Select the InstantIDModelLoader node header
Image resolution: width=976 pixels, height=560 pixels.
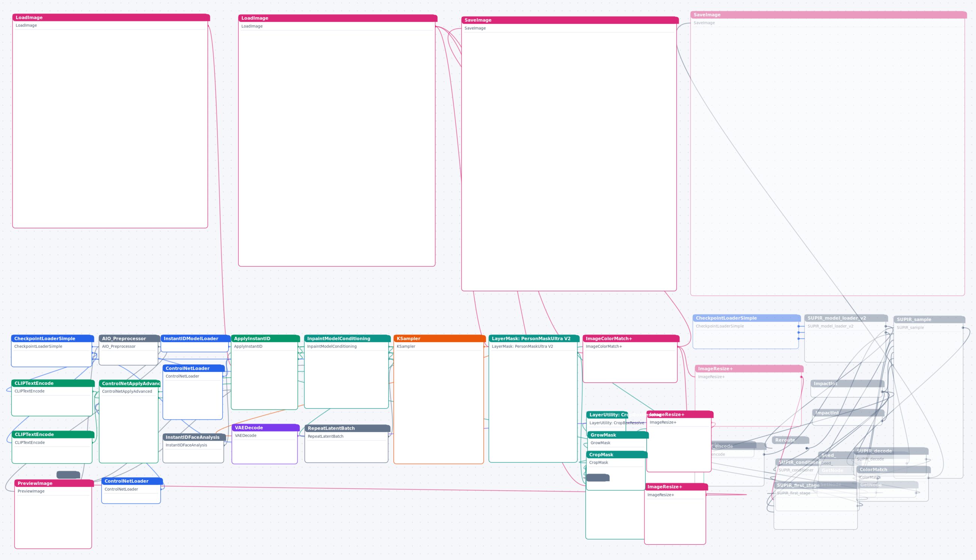pos(195,338)
